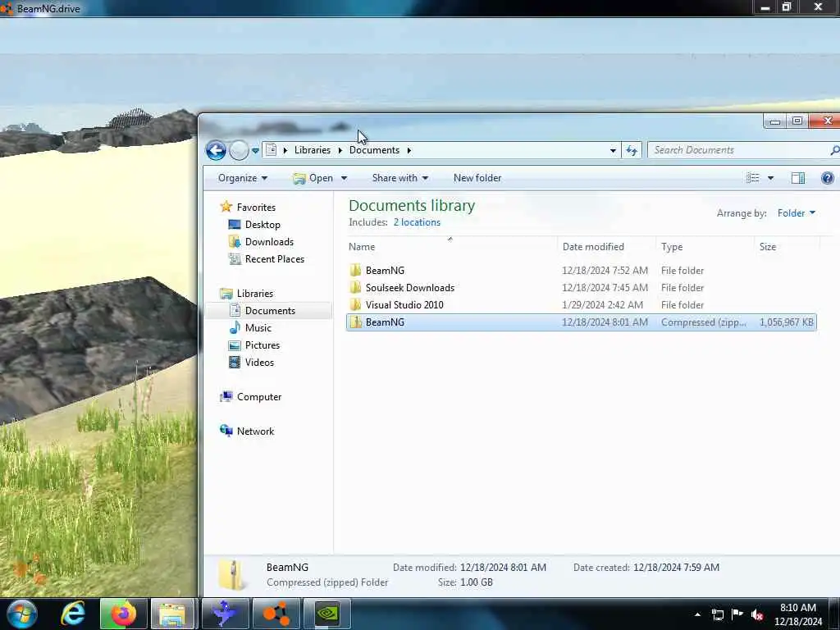The height and width of the screenshot is (630, 840).
Task: Sort by Type column header
Action: pyautogui.click(x=705, y=246)
